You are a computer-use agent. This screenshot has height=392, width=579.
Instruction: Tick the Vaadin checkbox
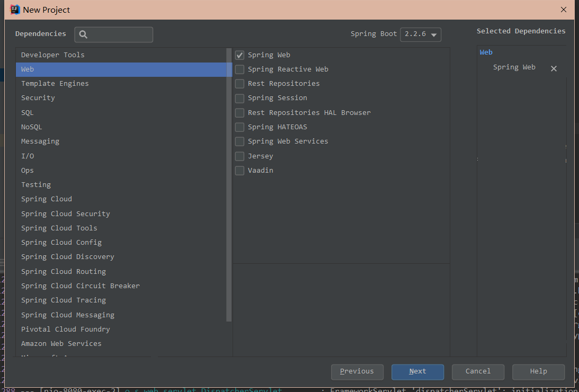(x=239, y=171)
